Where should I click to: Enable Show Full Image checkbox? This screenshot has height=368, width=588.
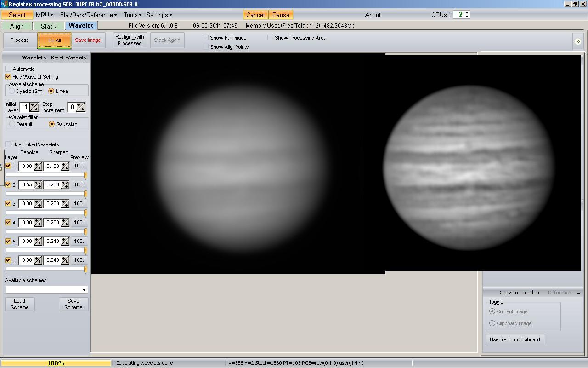coord(206,38)
